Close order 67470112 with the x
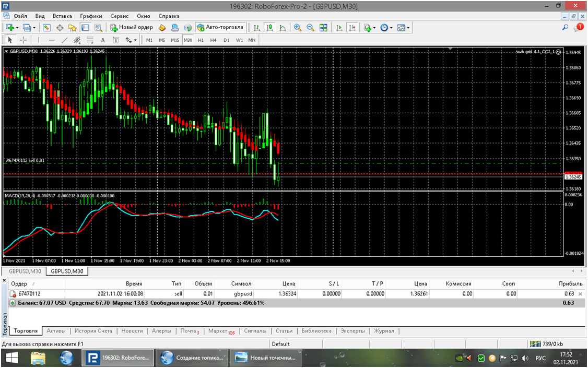The image size is (588, 368). click(580, 294)
